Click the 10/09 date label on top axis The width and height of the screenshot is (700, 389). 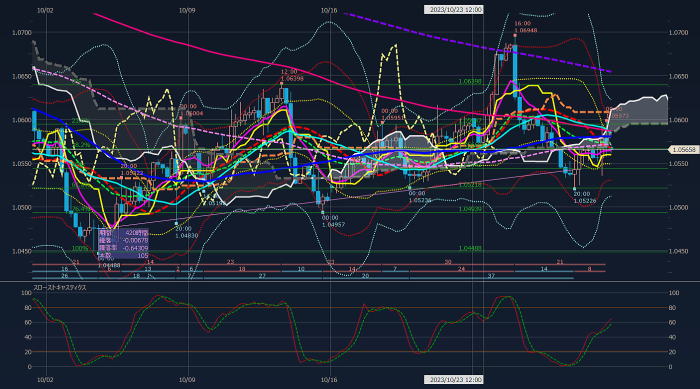coord(187,10)
